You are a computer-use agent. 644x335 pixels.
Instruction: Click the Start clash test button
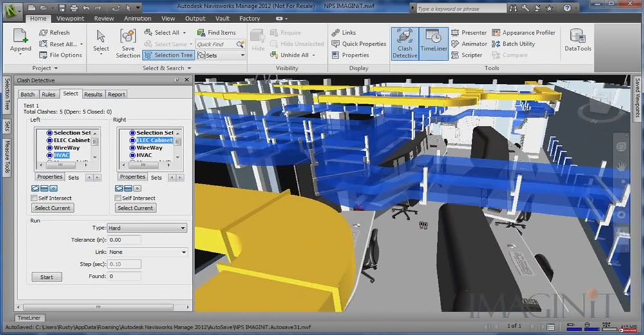47,277
